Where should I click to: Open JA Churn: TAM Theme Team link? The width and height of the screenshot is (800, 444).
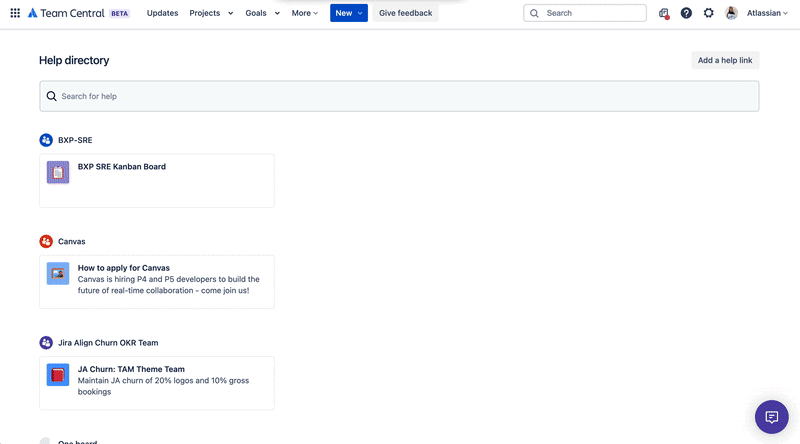[131, 369]
